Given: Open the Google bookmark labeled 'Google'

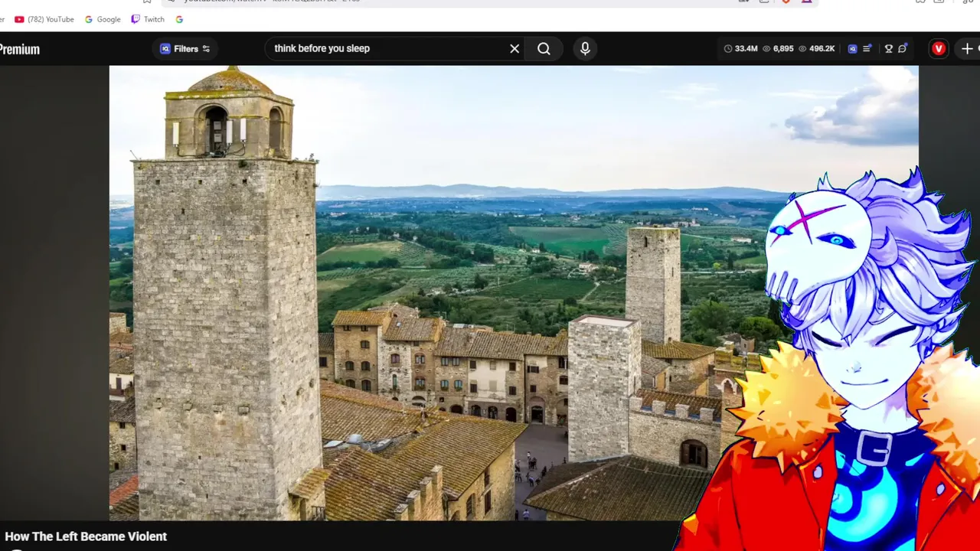Looking at the screenshot, I should (x=103, y=19).
